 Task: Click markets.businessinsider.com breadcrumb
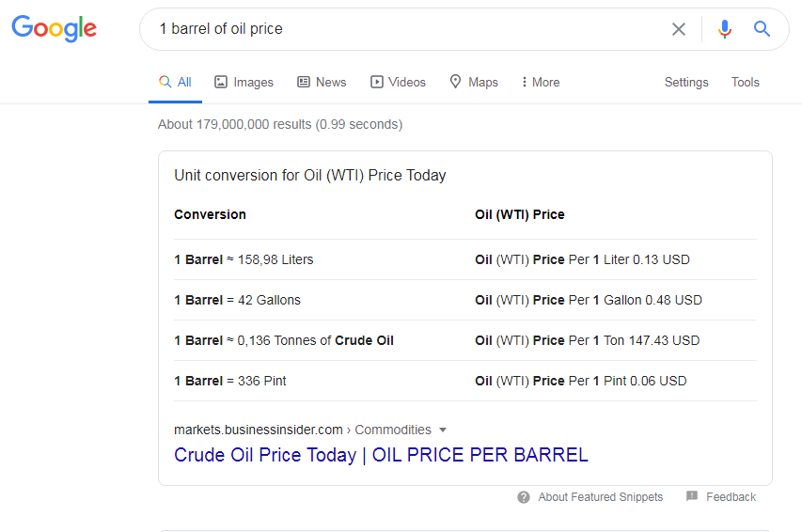point(259,430)
